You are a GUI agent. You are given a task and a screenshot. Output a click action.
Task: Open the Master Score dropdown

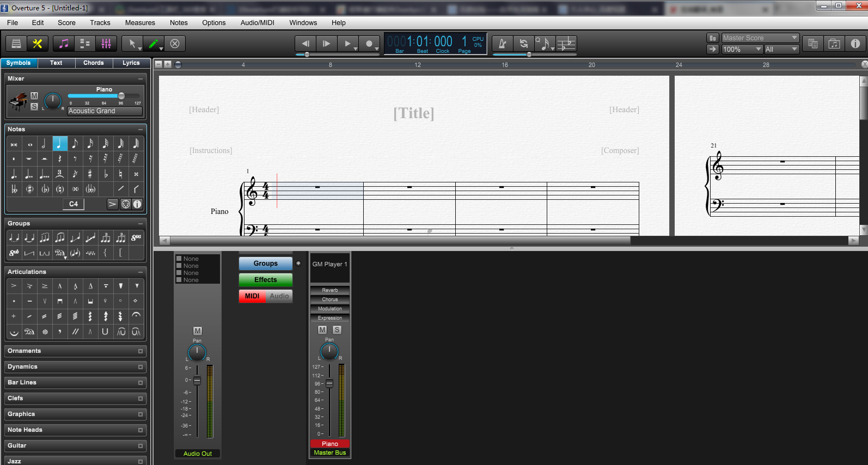click(760, 38)
